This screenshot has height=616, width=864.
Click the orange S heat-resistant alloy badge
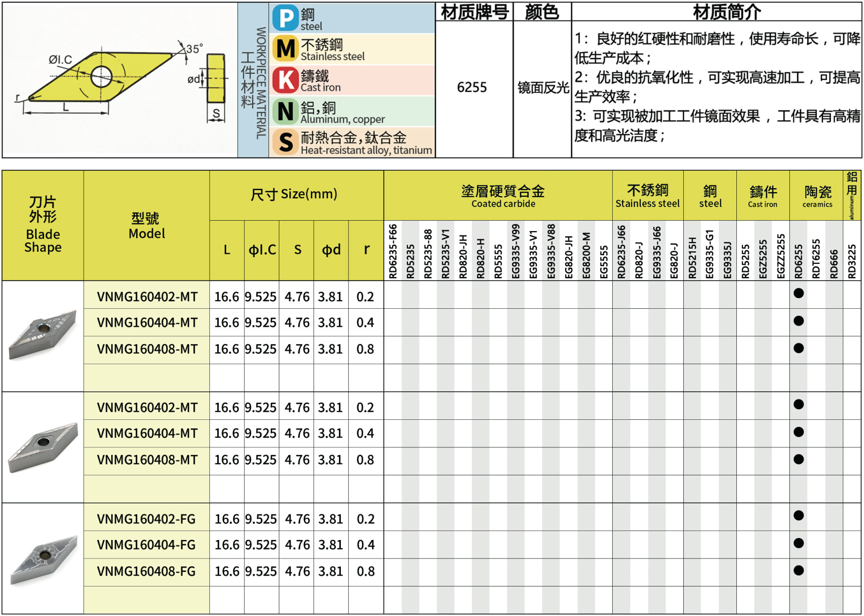[286, 142]
